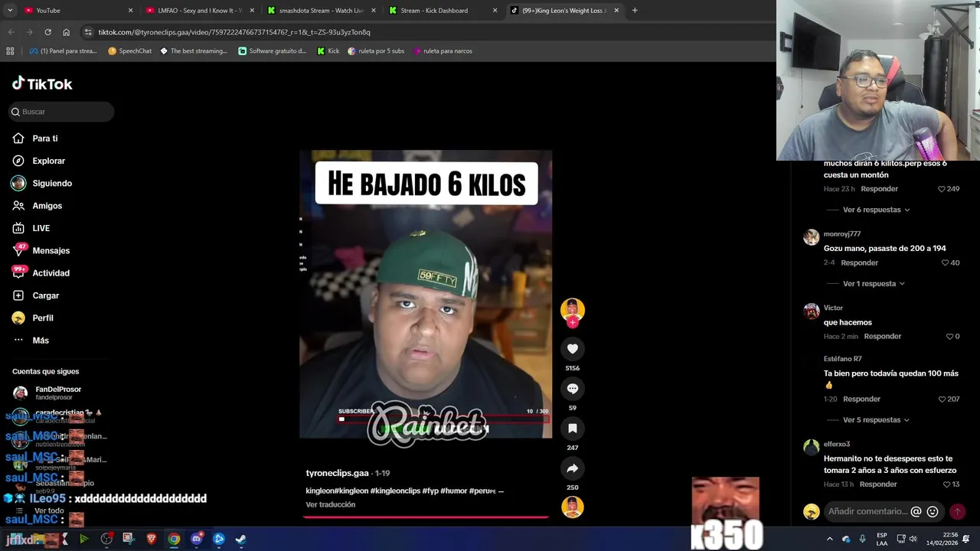Open Chrome from the taskbar
980x551 pixels.
[x=174, y=539]
